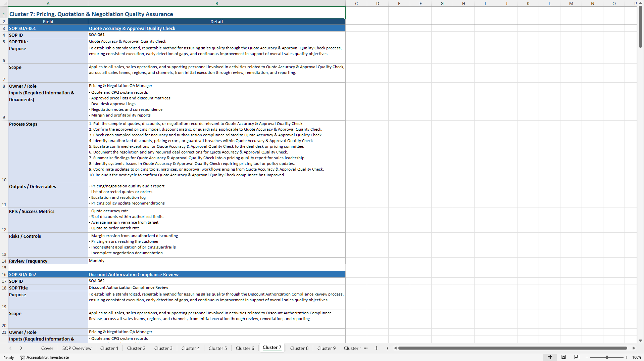
Task: Select Discount Authorization Compliance Review header
Action: click(x=217, y=274)
